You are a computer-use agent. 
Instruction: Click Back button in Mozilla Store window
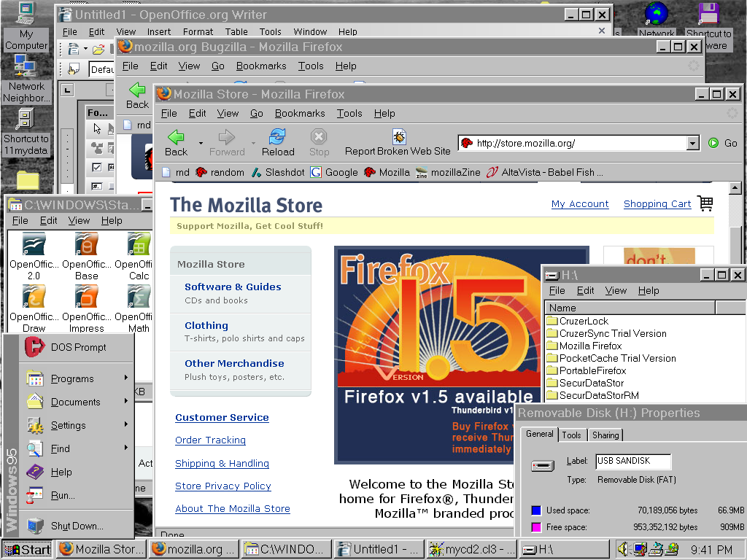(x=176, y=142)
